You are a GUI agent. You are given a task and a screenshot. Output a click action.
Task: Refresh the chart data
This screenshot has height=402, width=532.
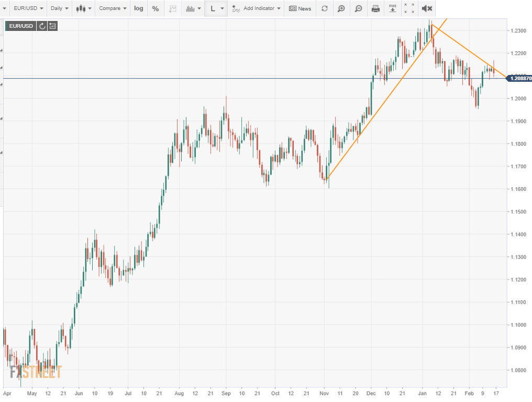[325, 8]
